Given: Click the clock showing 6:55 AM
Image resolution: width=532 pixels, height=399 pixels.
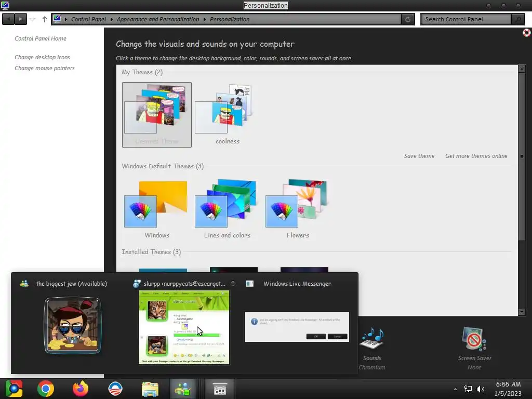Looking at the screenshot, I should click(508, 384).
